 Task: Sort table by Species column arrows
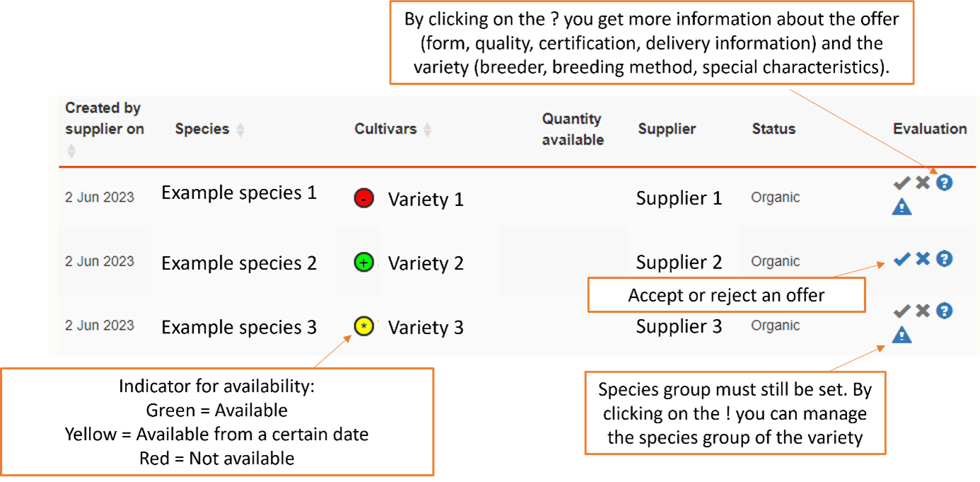(240, 130)
